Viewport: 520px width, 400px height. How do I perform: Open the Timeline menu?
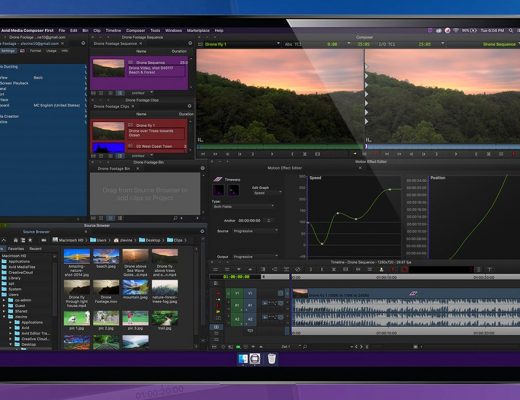(x=113, y=30)
